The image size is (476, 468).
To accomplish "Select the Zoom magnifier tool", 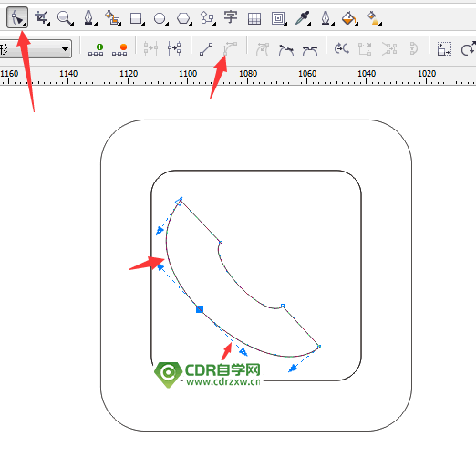I will (x=65, y=18).
